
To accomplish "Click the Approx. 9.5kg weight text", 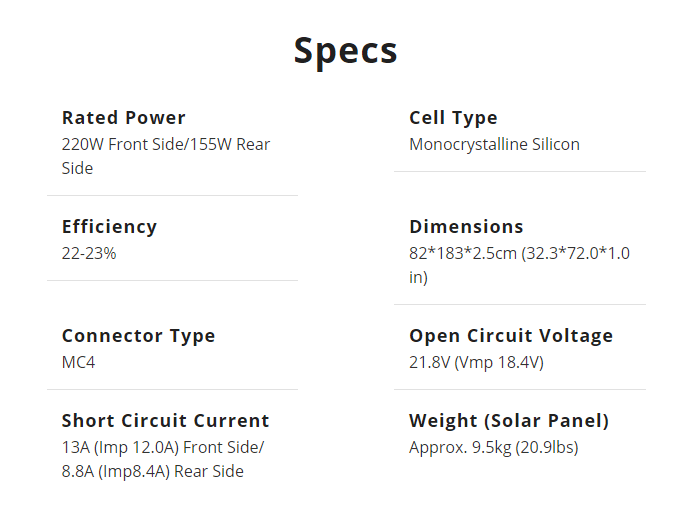I will coord(457,447).
